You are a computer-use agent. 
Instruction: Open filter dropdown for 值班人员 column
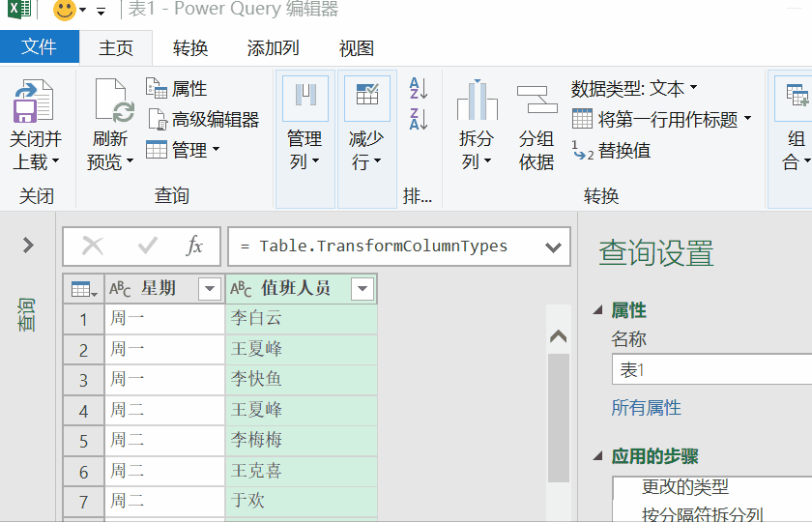point(362,288)
